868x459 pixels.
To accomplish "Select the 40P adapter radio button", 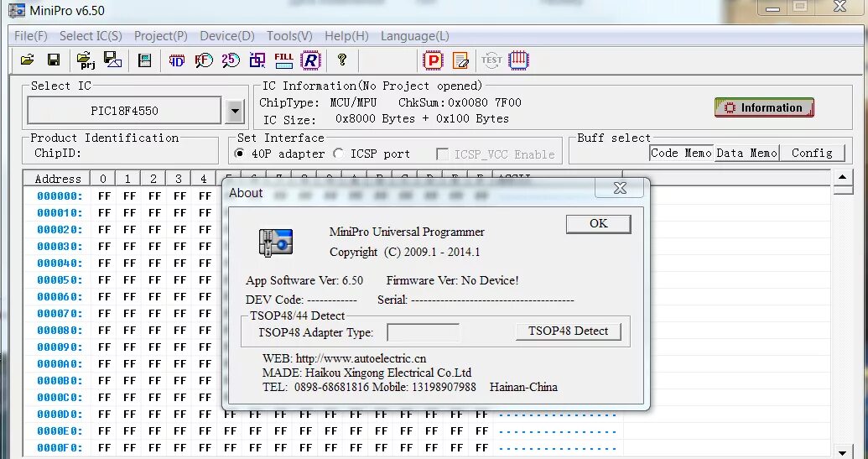I will pos(239,154).
